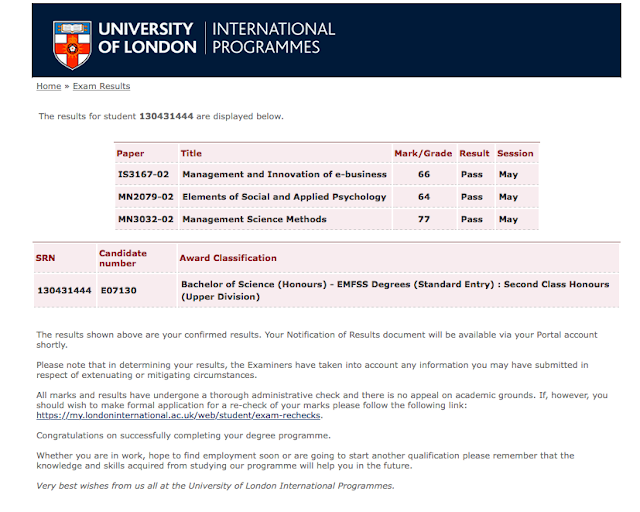The width and height of the screenshot is (640, 512).
Task: Click May session in MN3032-02 row
Action: tap(508, 220)
